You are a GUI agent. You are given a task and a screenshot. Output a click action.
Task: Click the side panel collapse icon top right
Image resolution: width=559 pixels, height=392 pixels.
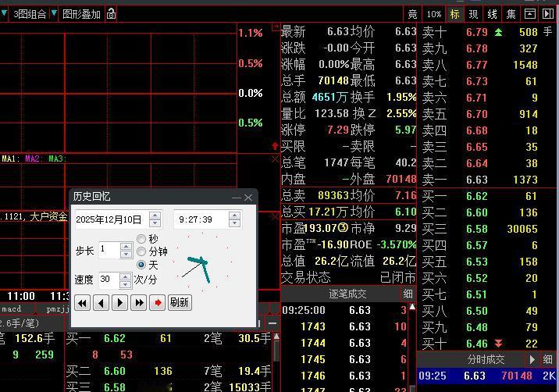547,14
